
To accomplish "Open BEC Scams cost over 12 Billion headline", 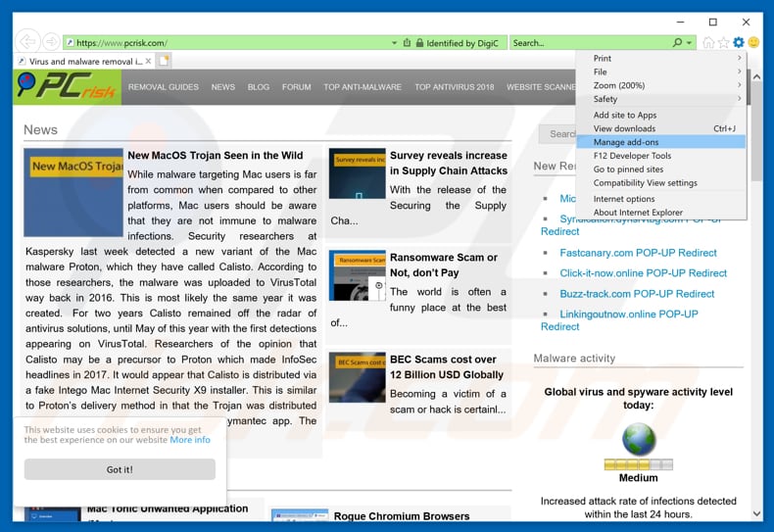I will tap(447, 366).
